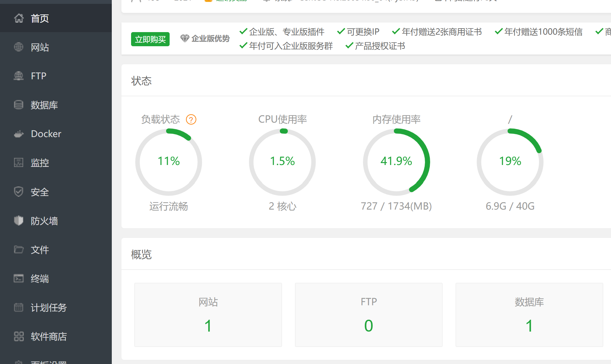
Task: Click the terminal icon for 终端
Action: click(x=19, y=278)
